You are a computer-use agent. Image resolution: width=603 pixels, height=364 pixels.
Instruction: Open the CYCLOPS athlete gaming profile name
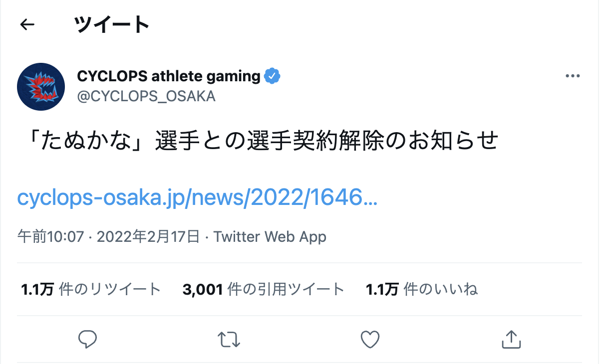[x=169, y=76]
